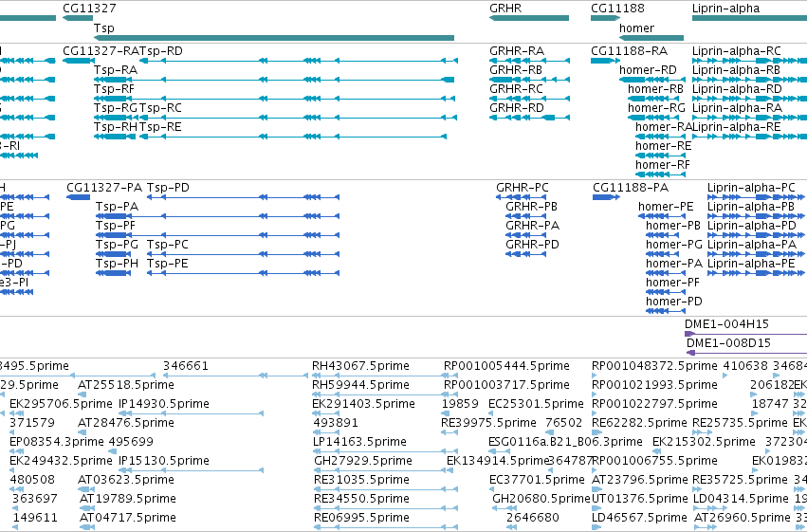Click EST RH59944.5prime
The image size is (807, 532).
pyautogui.click(x=360, y=385)
